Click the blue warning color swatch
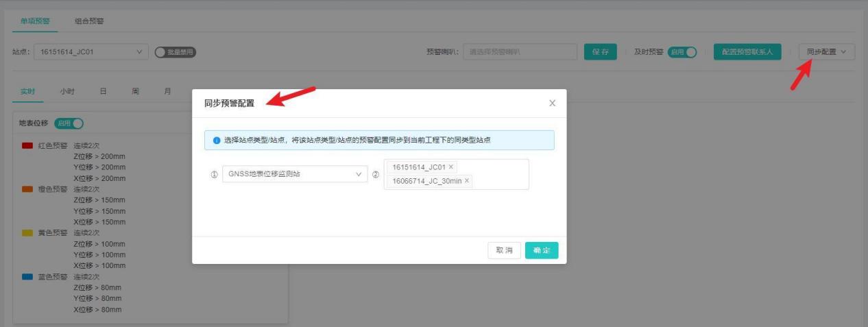868x327 pixels. [27, 277]
